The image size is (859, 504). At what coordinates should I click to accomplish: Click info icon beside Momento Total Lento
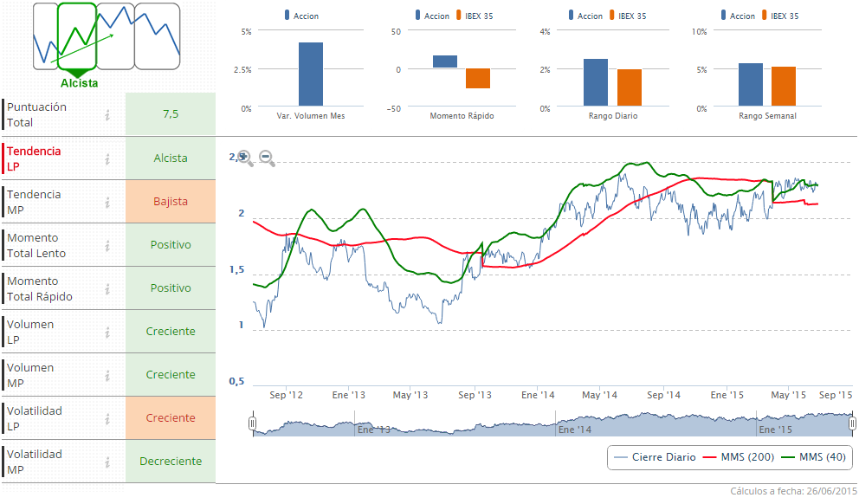click(107, 245)
